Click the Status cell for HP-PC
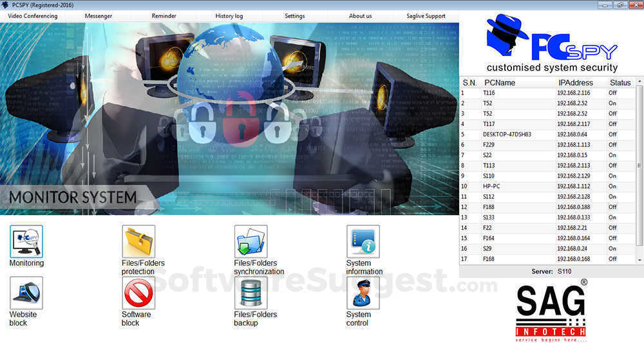Viewport: 644px width, 343px height. tap(612, 186)
